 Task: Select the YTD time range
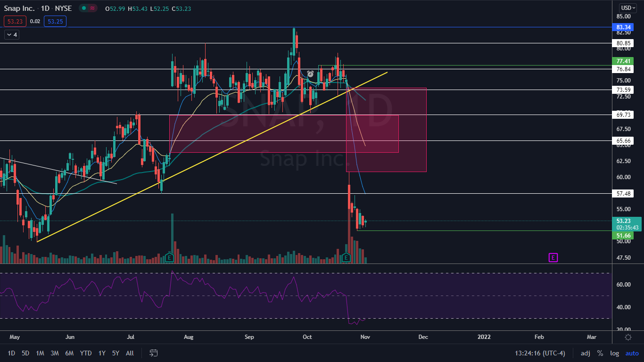tap(86, 353)
